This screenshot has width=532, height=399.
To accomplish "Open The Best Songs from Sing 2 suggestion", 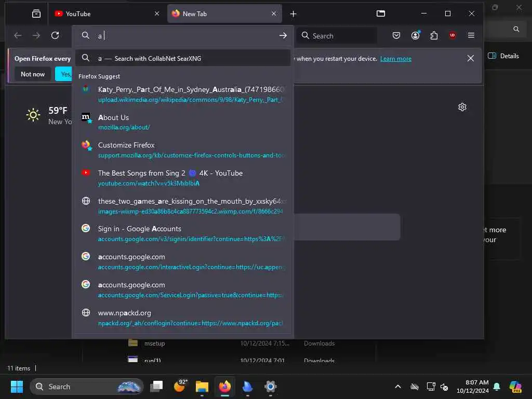I will click(182, 178).
